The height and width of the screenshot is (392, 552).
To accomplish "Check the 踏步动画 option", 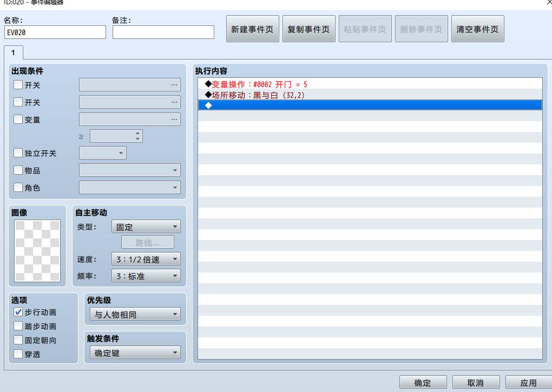I will point(18,326).
